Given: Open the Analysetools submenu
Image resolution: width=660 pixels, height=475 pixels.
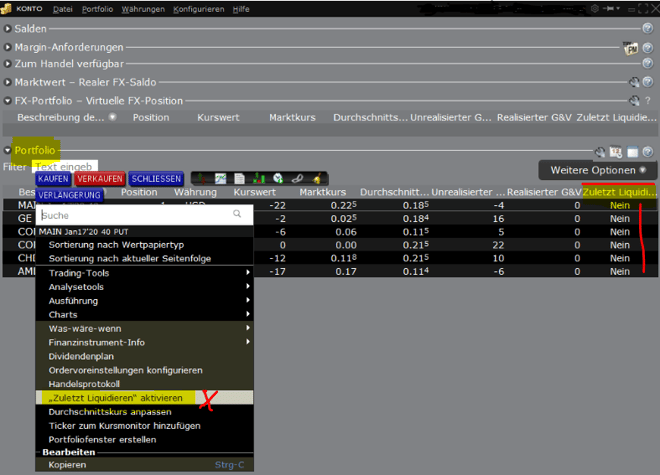Looking at the screenshot, I should pyautogui.click(x=144, y=287).
